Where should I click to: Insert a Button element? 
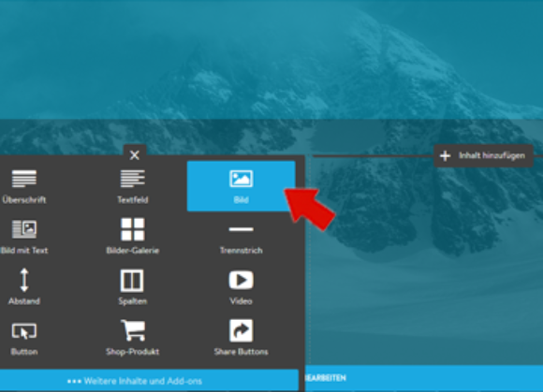24,338
